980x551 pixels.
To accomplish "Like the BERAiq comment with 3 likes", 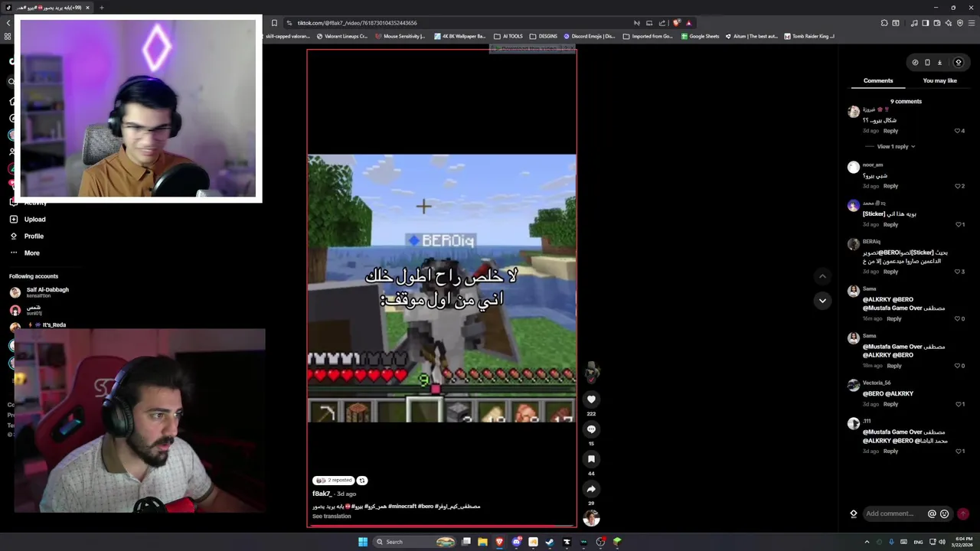I will point(957,272).
